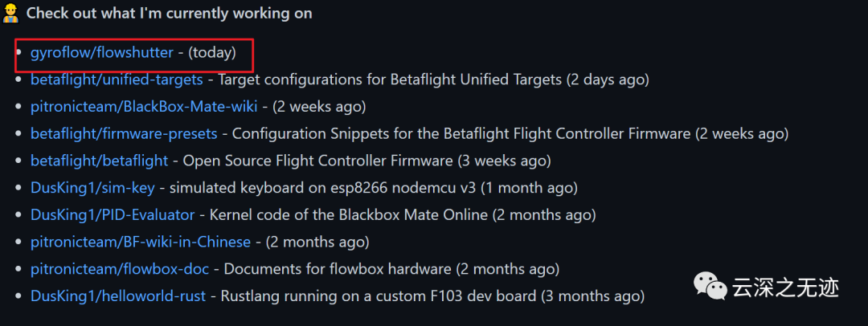Viewport: 868px width, 326px height.
Task: Open the DusKing1/PID-Evaluator link
Action: pyautogui.click(x=113, y=214)
